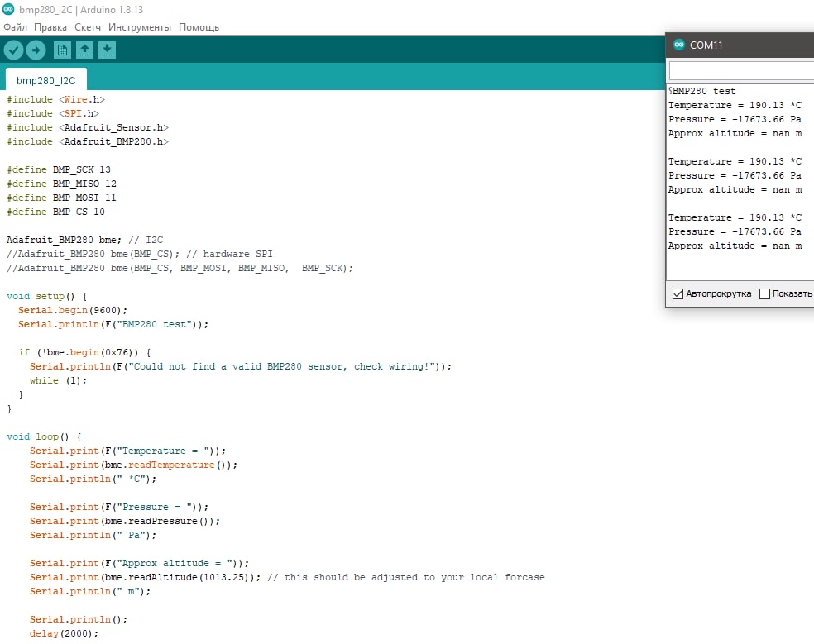Click the '#define BMP_MISO 12' line
The height and width of the screenshot is (644, 814).
coord(61,184)
